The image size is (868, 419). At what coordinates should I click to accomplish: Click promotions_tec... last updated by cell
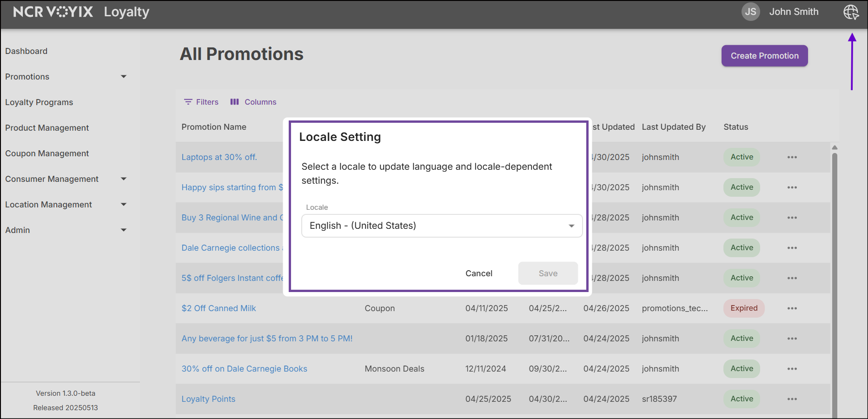675,308
